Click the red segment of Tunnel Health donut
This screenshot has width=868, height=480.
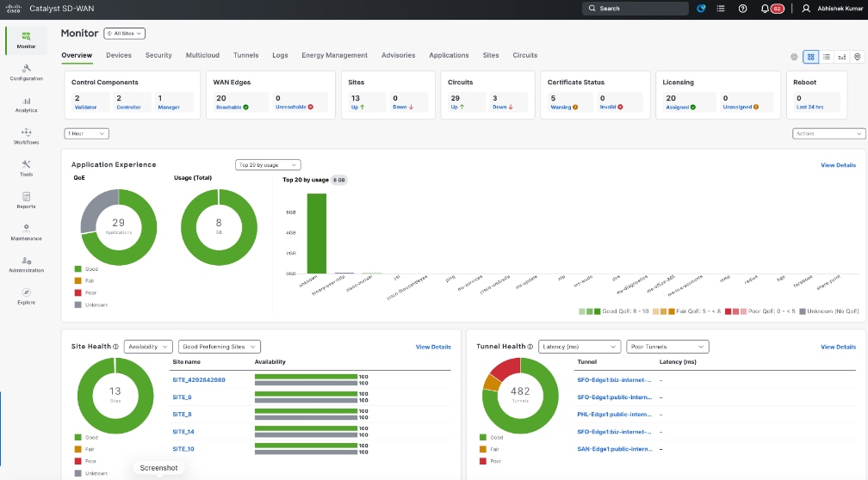point(507,368)
